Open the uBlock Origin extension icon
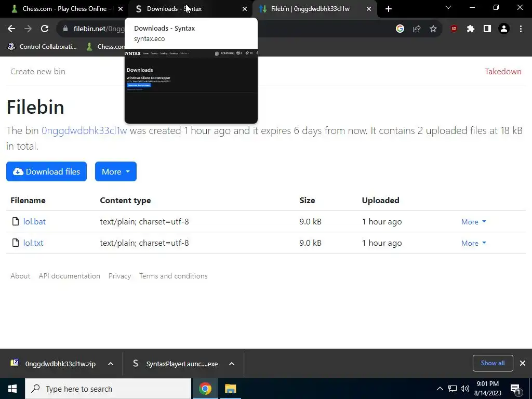Viewport: 532px width, 399px height. pos(454,29)
